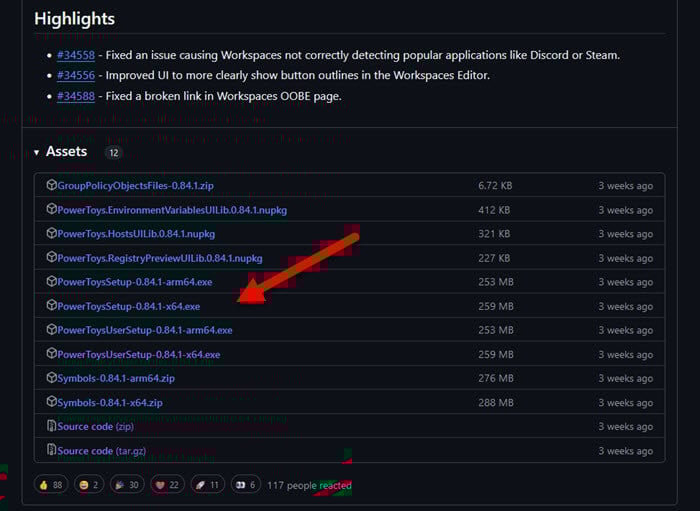Open issue link #34558
The width and height of the screenshot is (700, 511).
76,55
